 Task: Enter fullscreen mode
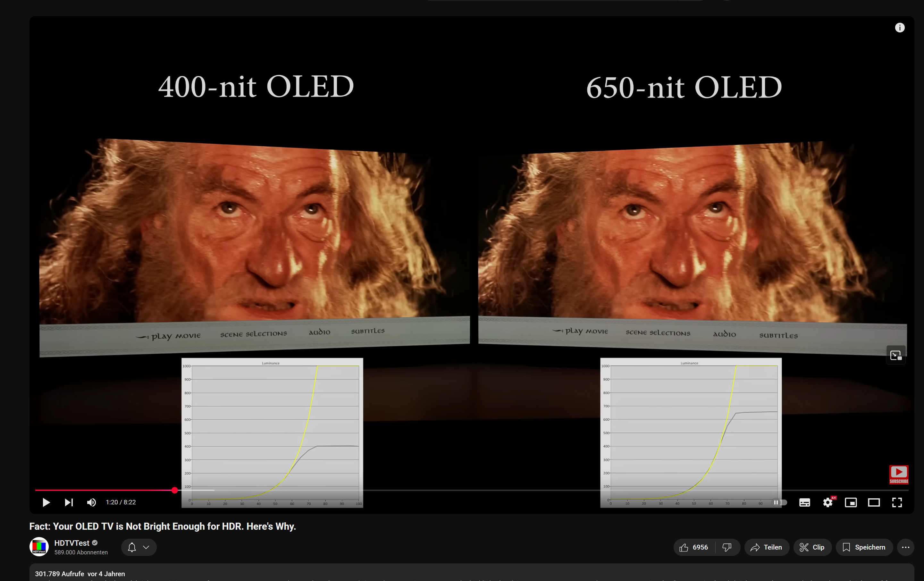tap(897, 502)
